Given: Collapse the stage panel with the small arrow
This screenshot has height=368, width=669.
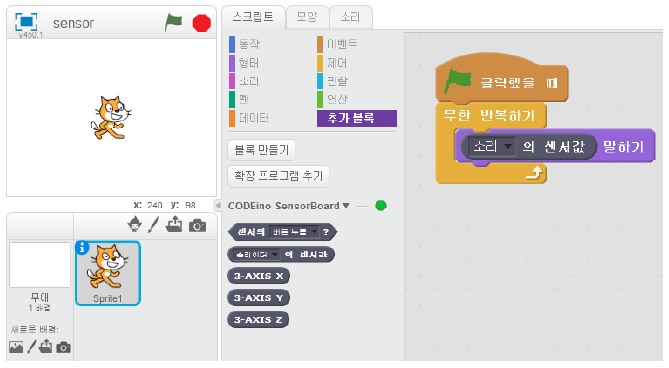Looking at the screenshot, I should point(218,206).
